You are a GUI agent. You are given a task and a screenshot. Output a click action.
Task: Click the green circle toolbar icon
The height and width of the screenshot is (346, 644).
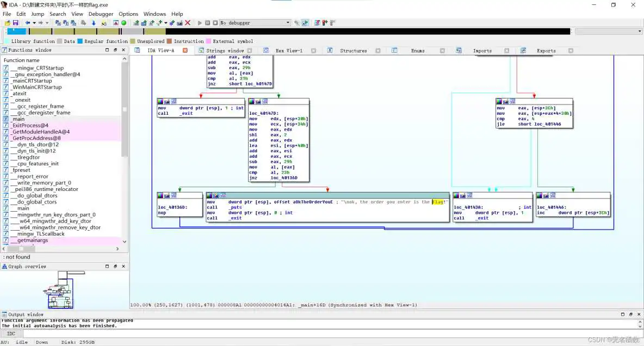coord(123,23)
